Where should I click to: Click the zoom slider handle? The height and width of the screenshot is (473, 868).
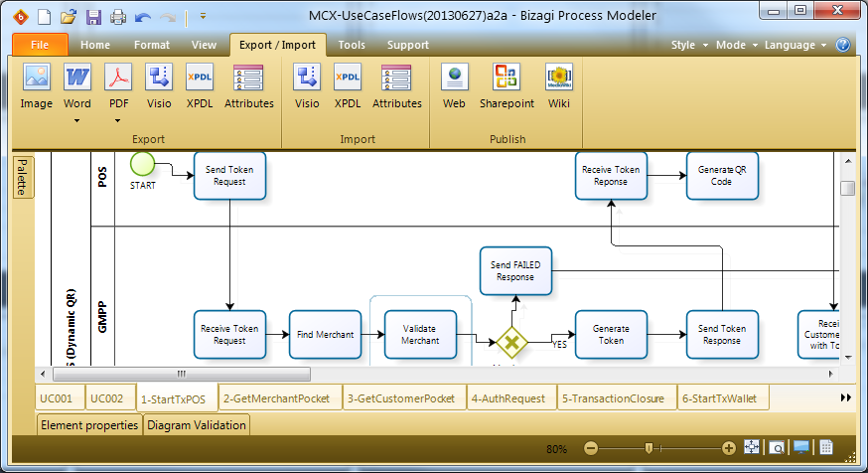click(649, 448)
